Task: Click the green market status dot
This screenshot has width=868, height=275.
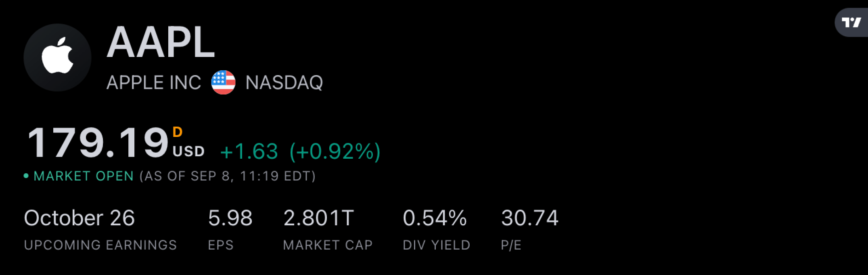Action: (x=26, y=176)
